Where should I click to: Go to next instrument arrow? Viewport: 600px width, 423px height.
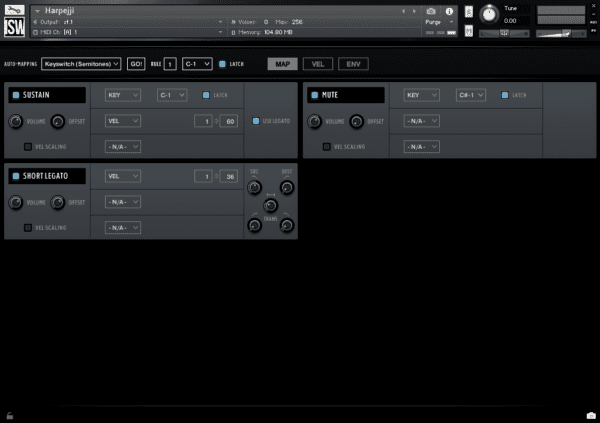[414, 11]
